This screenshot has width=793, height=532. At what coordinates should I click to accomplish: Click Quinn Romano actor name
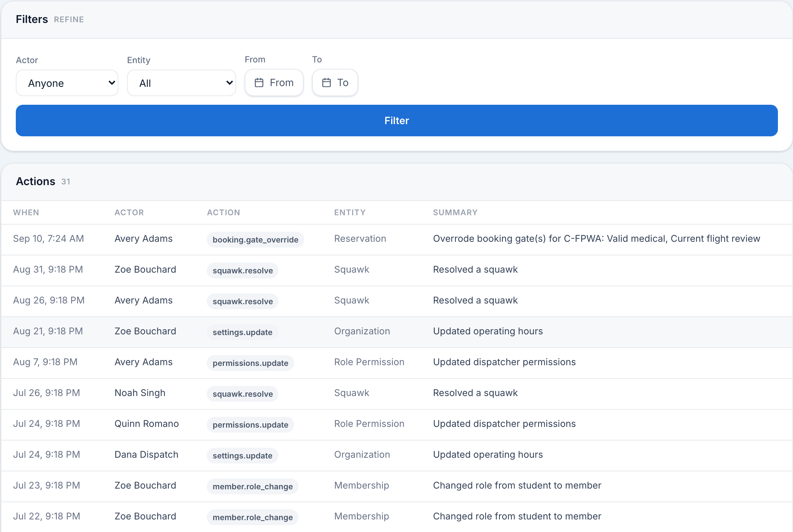147,424
